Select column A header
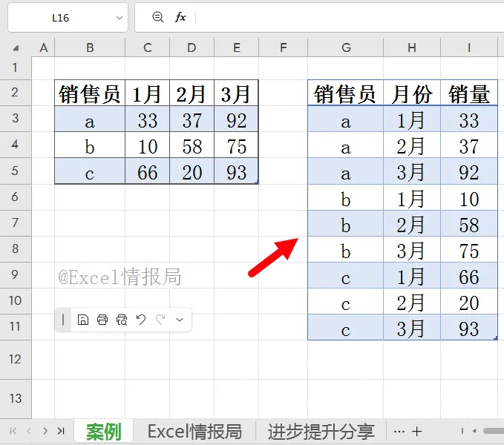 (x=43, y=48)
